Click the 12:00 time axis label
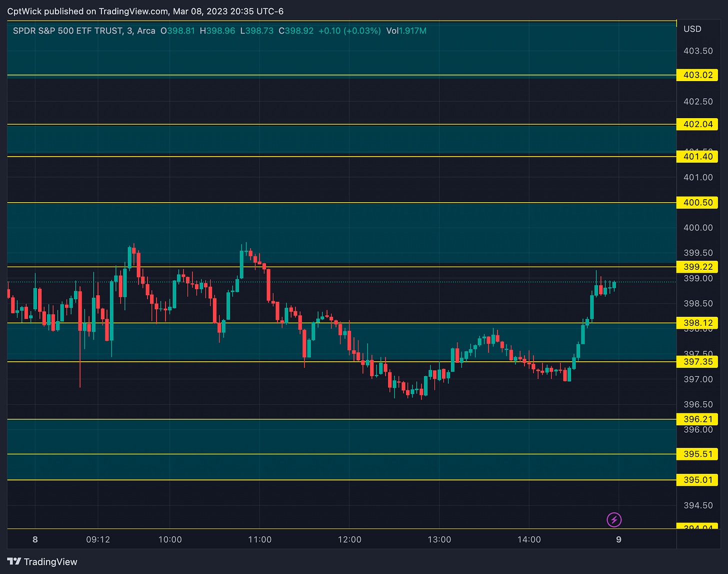 coord(349,539)
